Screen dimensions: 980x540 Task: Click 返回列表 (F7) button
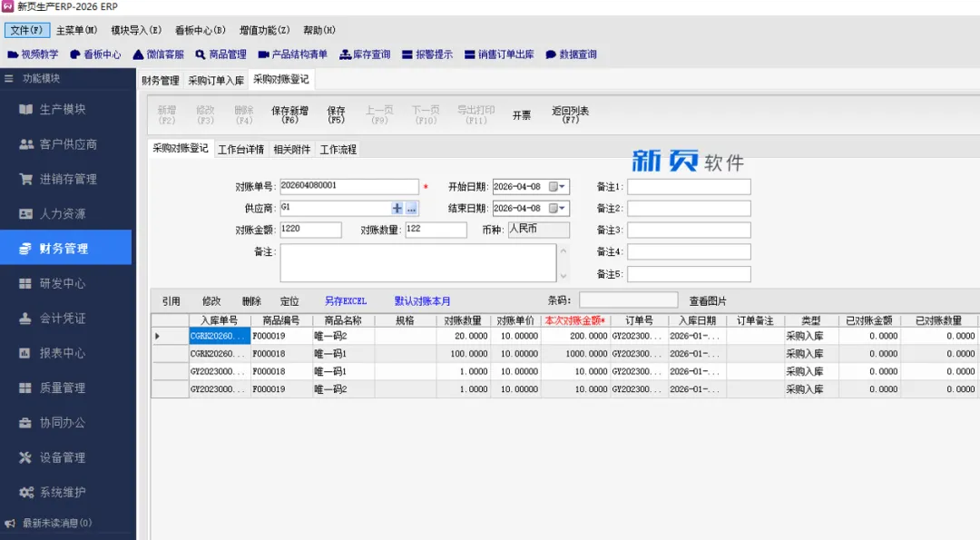point(570,114)
